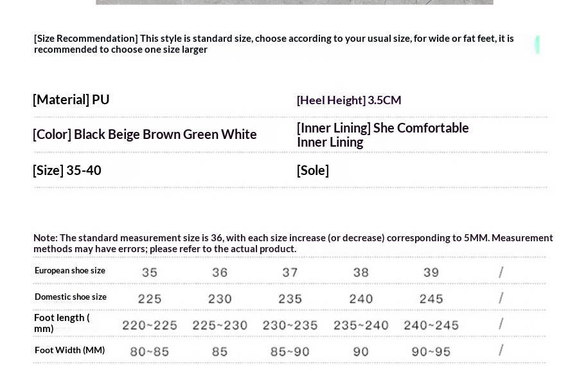Click the measurement Note paragraph
The image size is (588, 386).
click(x=293, y=243)
